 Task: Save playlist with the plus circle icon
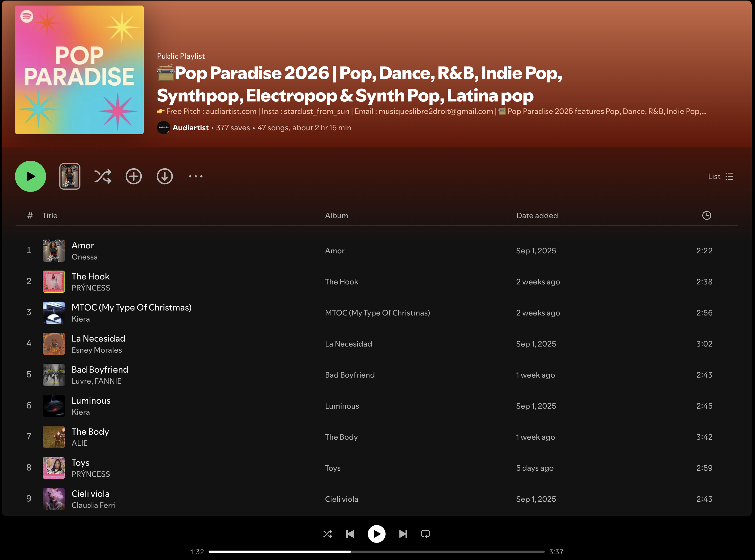coord(134,176)
